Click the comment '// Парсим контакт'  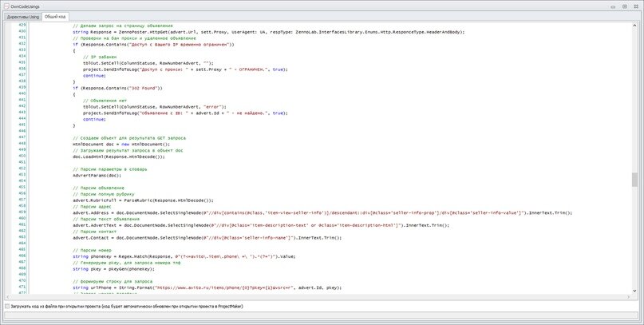coord(94,232)
